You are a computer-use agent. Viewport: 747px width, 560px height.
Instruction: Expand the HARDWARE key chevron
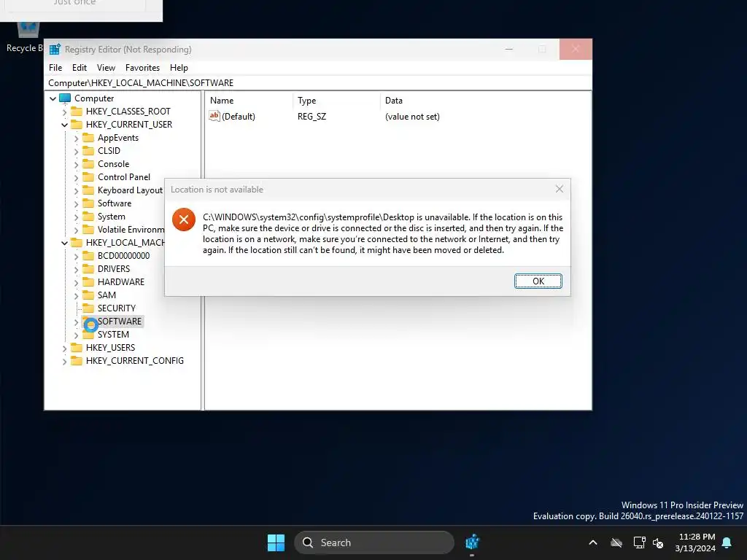[x=76, y=282]
